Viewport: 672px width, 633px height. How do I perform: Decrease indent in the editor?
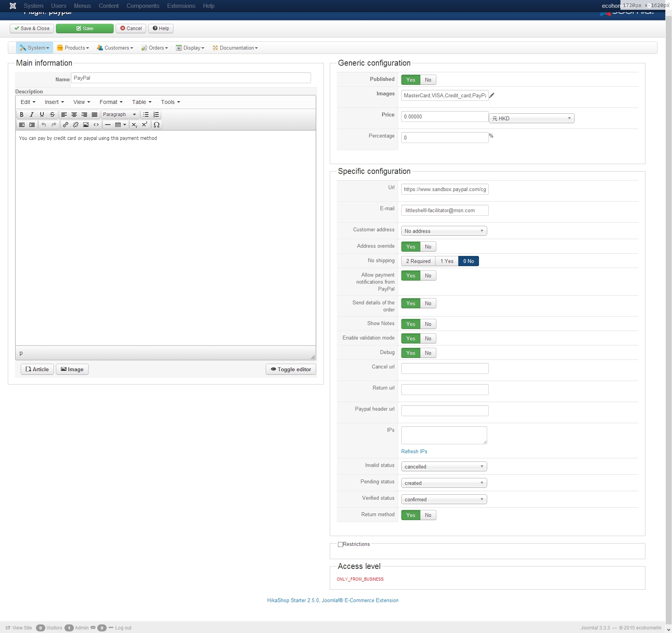[x=22, y=125]
